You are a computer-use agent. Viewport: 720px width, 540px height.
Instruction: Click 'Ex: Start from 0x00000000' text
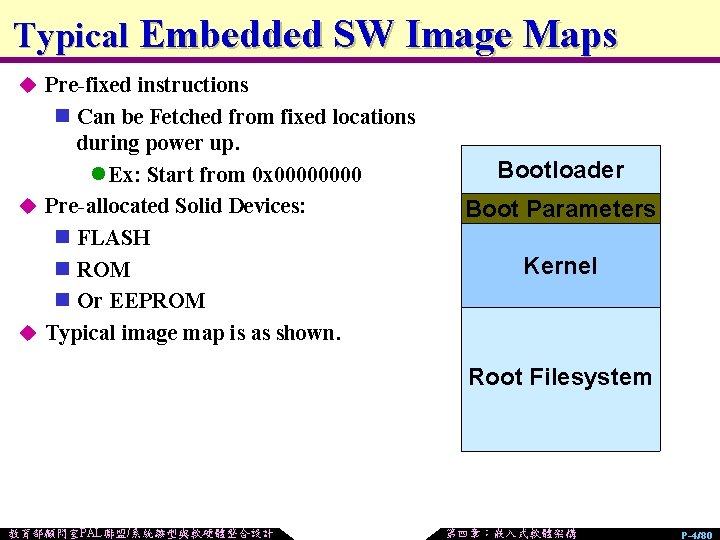[x=235, y=174]
